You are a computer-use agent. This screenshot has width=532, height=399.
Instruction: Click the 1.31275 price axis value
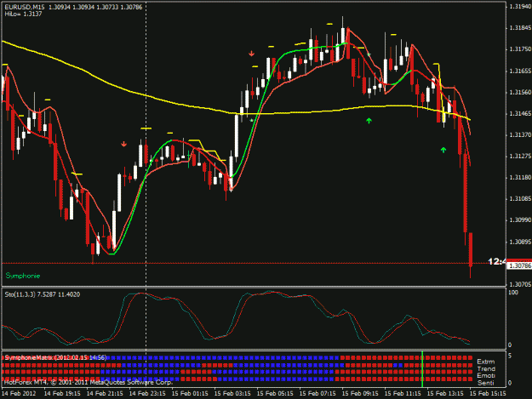(x=520, y=157)
